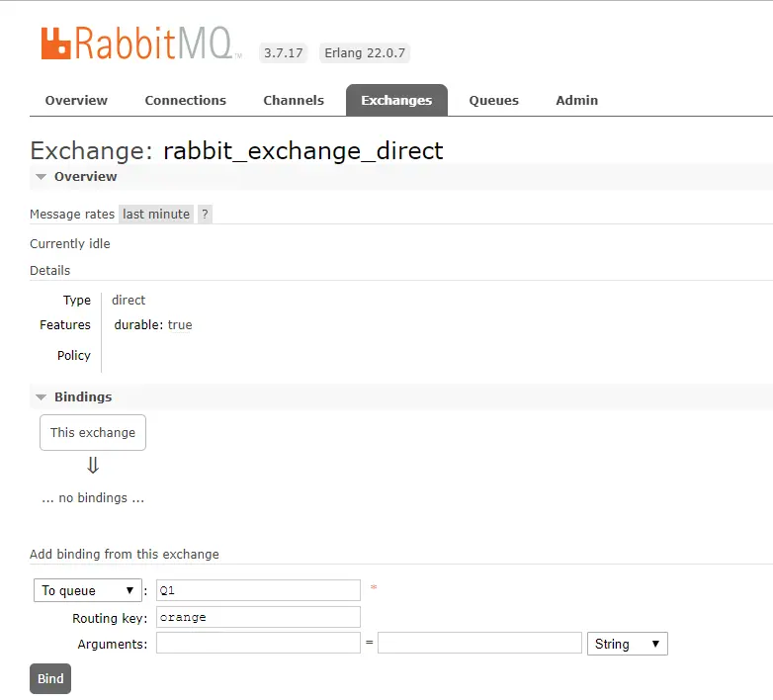Open the Queues tab
The image size is (773, 700).
tap(494, 101)
